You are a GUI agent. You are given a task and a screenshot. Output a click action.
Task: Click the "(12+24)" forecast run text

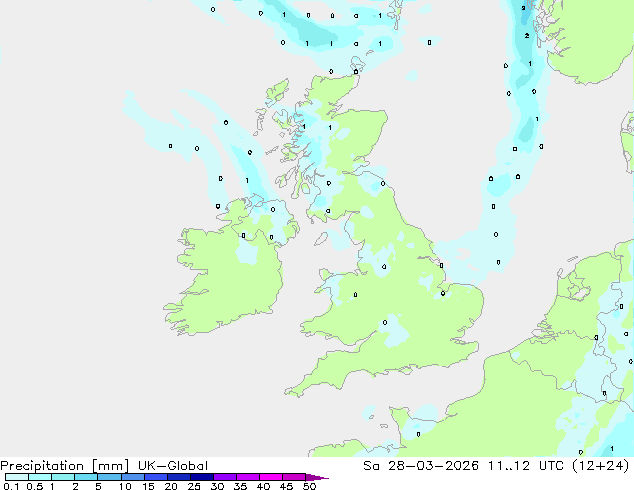click(601, 466)
